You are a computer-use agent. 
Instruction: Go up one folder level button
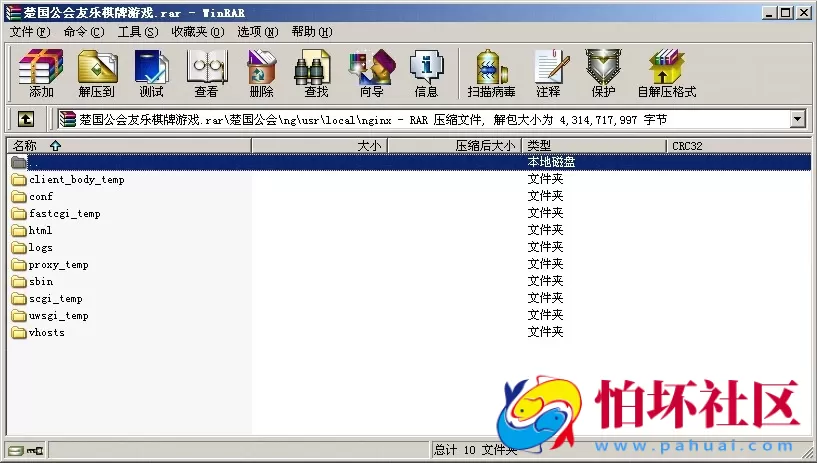26,120
